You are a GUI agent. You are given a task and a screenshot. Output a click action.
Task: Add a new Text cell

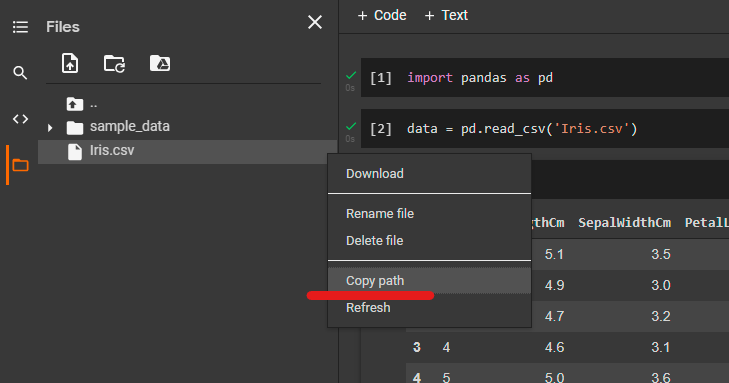tap(446, 15)
